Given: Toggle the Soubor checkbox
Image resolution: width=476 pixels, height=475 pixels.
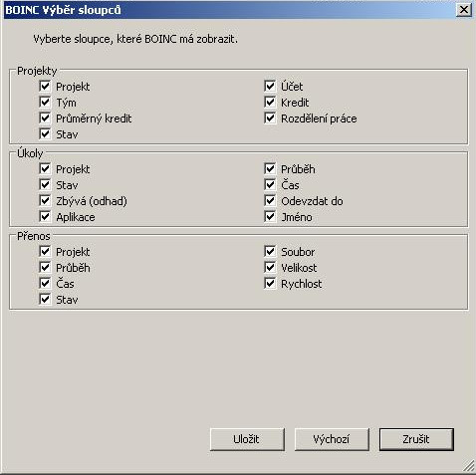Looking at the screenshot, I should [x=270, y=251].
